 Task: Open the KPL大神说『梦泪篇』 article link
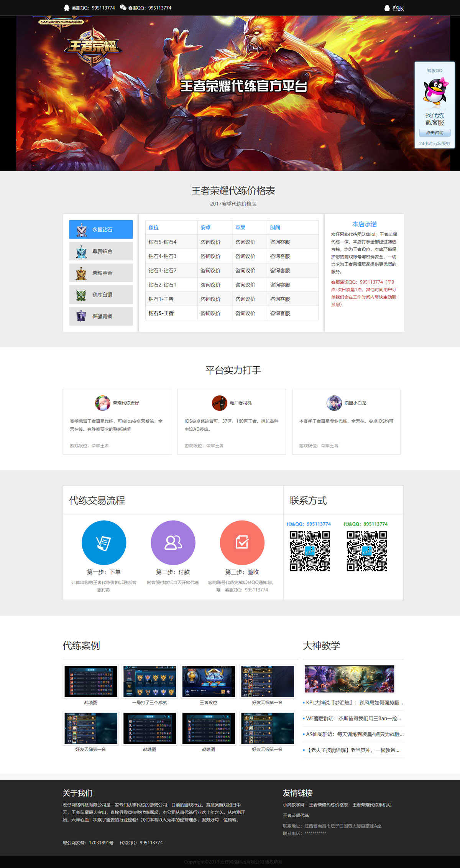tap(355, 703)
